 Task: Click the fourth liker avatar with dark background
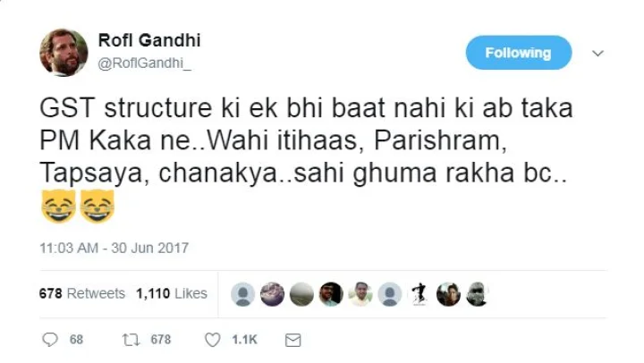point(331,294)
